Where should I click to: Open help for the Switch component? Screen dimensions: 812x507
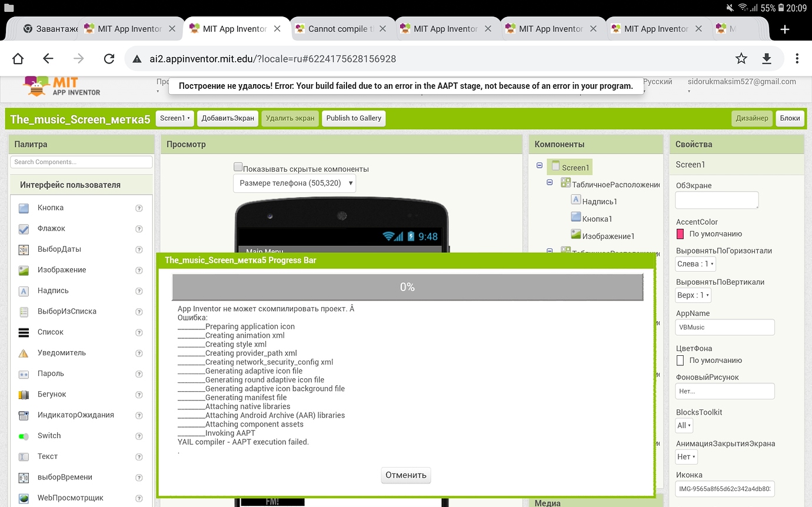pyautogui.click(x=139, y=436)
